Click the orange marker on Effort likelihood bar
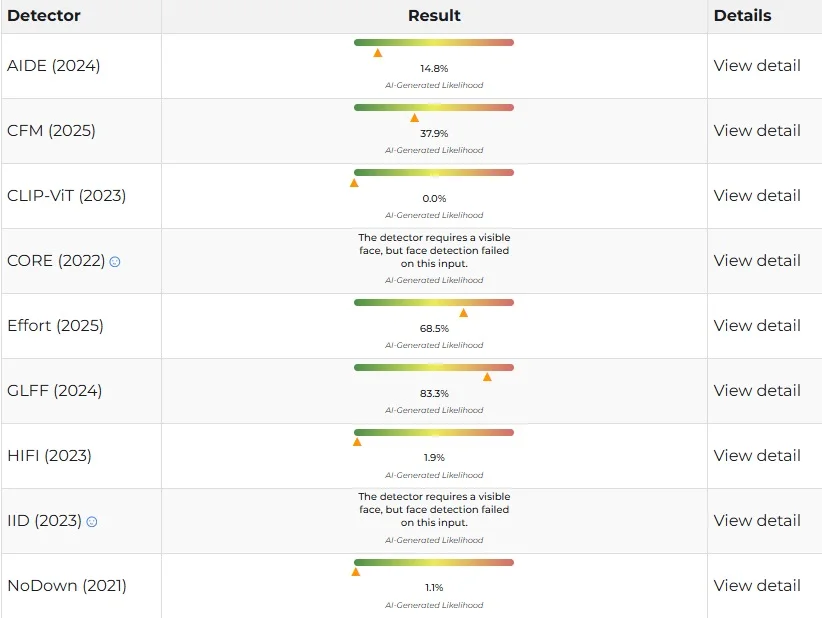Viewport: 822px width, 618px height. click(x=463, y=312)
